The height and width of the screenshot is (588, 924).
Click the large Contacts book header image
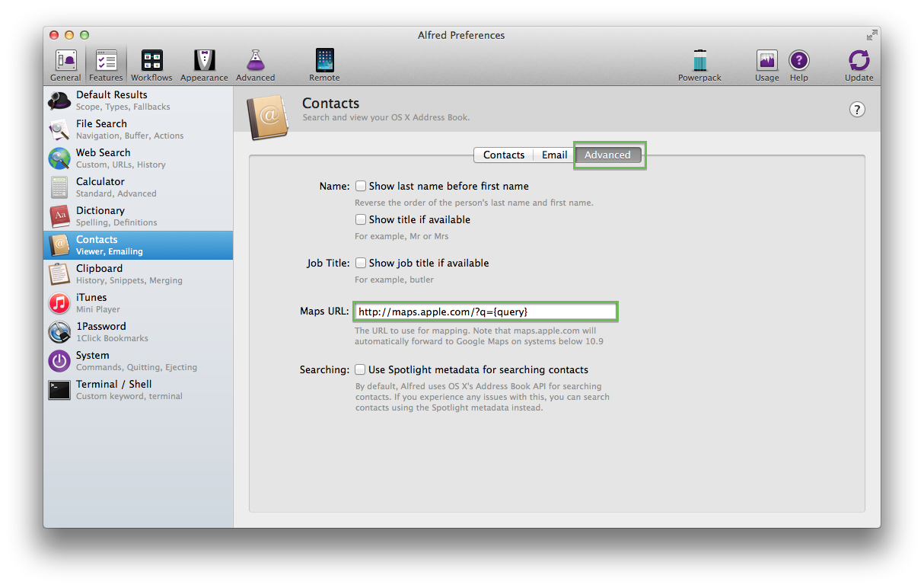coord(269,117)
